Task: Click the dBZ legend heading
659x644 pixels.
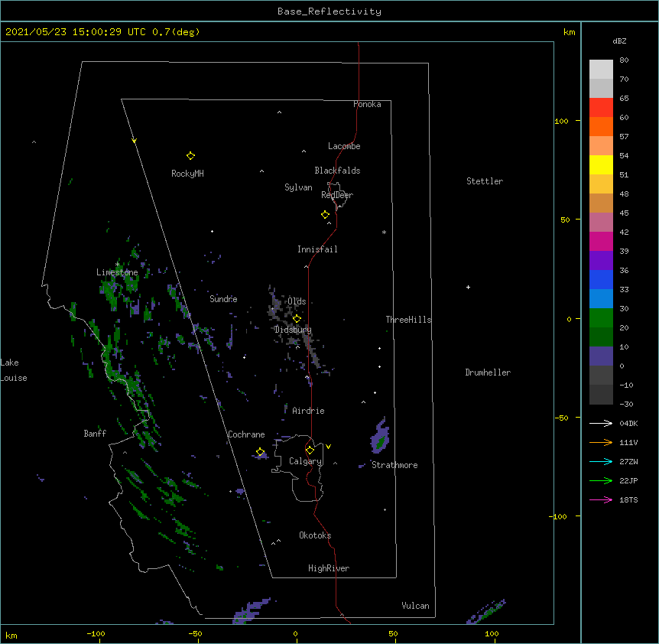Action: [x=619, y=41]
